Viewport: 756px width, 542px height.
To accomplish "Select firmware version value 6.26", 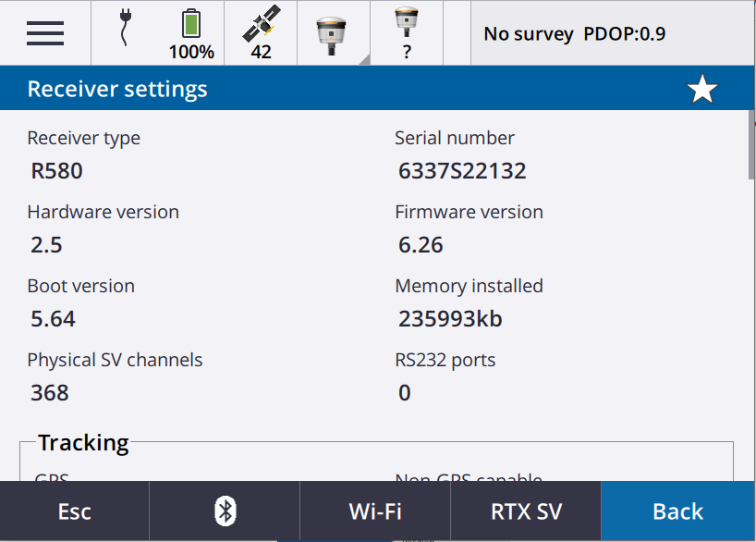I will [421, 245].
